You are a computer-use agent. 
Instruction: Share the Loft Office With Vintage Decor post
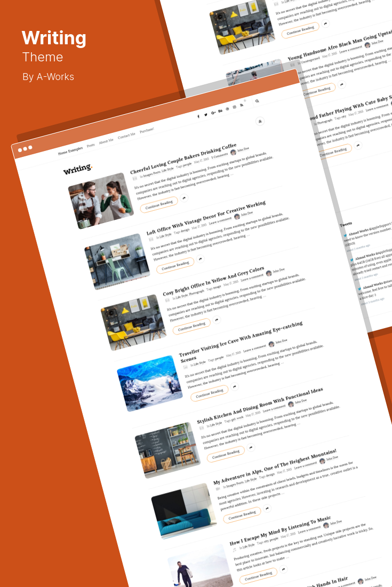(x=201, y=259)
